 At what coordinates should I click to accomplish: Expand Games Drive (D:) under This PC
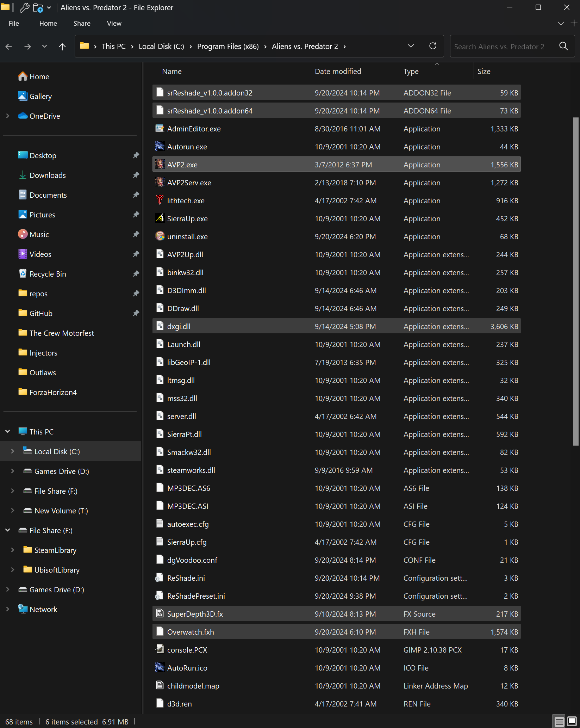(x=13, y=471)
